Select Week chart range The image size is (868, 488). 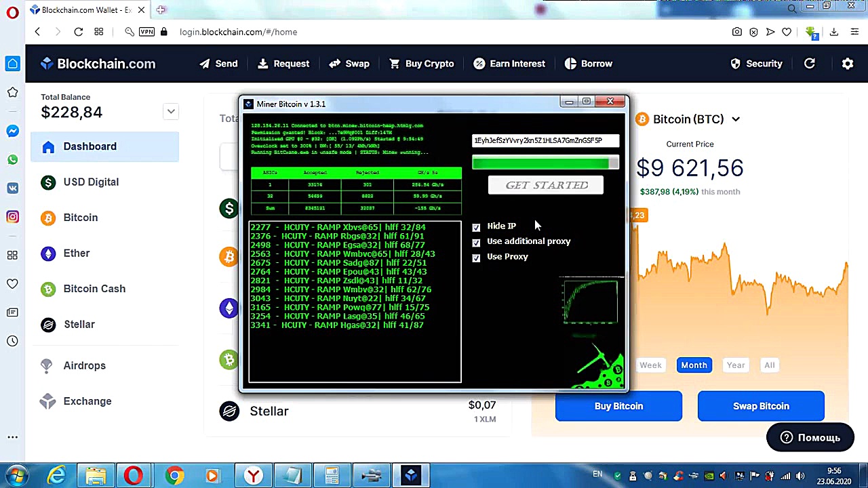pyautogui.click(x=650, y=365)
